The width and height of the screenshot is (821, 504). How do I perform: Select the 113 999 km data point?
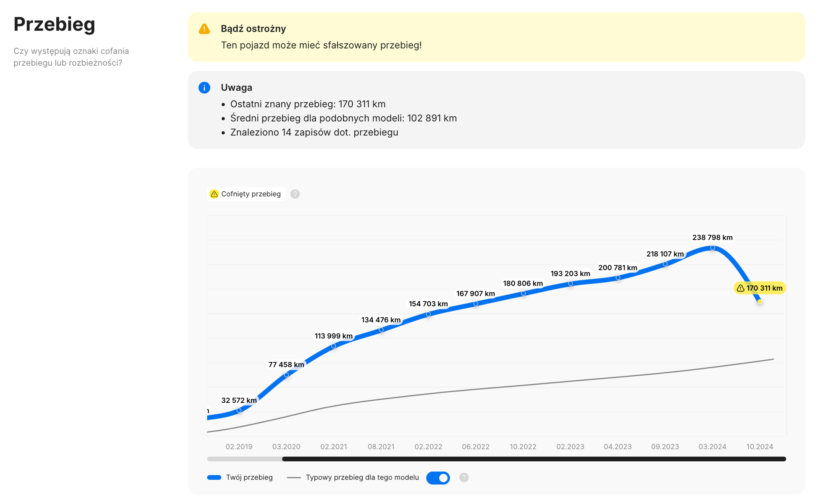coord(334,346)
